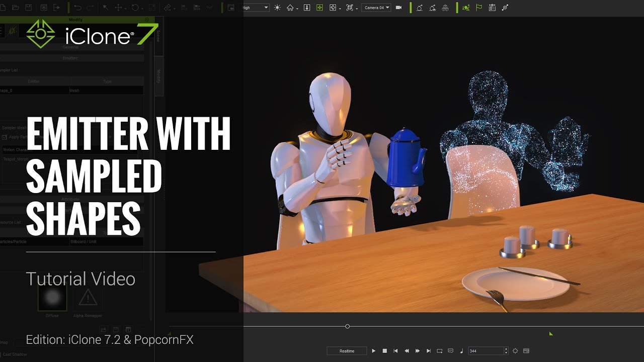Viewport: 644px width, 362px height.
Task: Select the 'Billboard / Unlit' cell
Action: (x=106, y=242)
